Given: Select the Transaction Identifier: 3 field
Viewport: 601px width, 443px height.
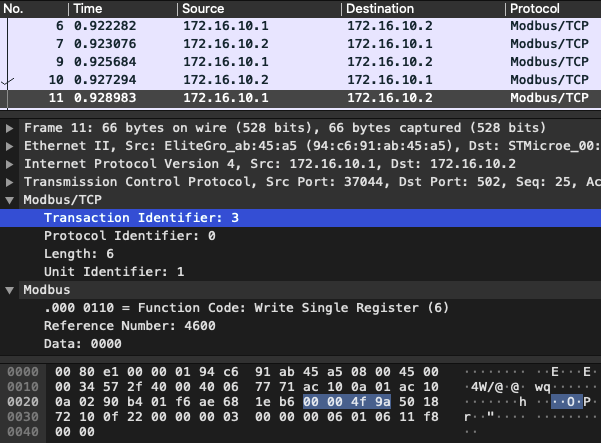Looking at the screenshot, I should pos(300,218).
